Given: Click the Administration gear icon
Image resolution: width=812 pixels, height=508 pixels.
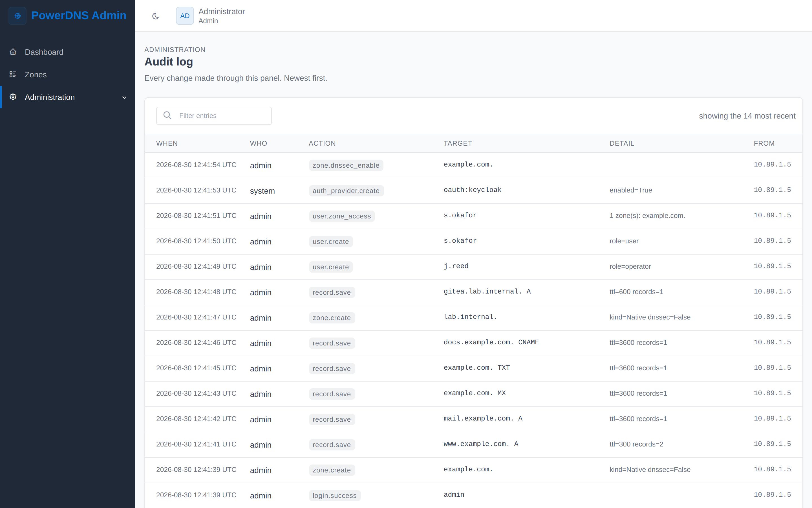Looking at the screenshot, I should coord(13,97).
